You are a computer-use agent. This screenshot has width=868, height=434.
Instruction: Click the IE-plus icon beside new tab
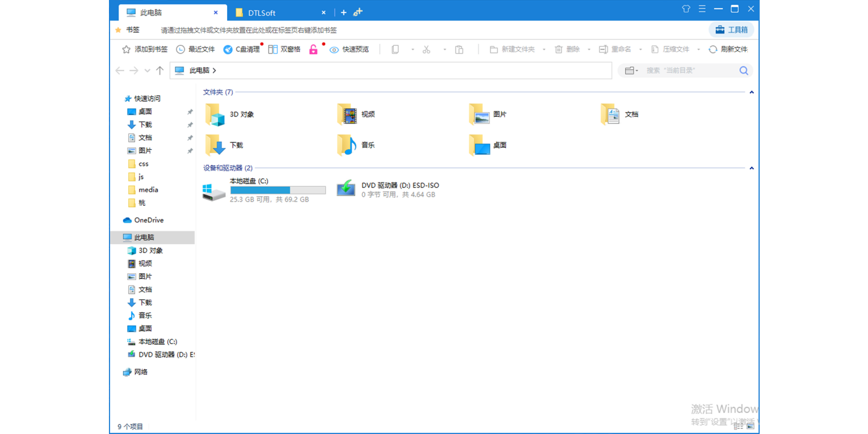[358, 12]
